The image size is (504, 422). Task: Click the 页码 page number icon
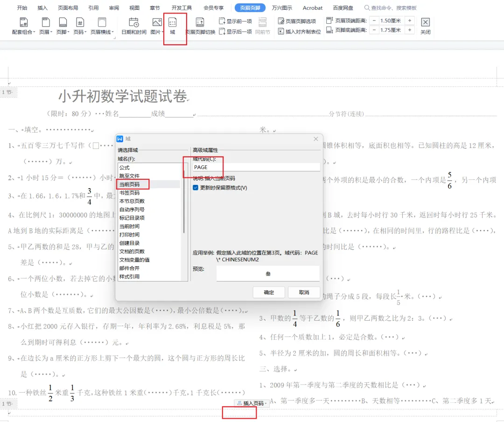[x=80, y=22]
